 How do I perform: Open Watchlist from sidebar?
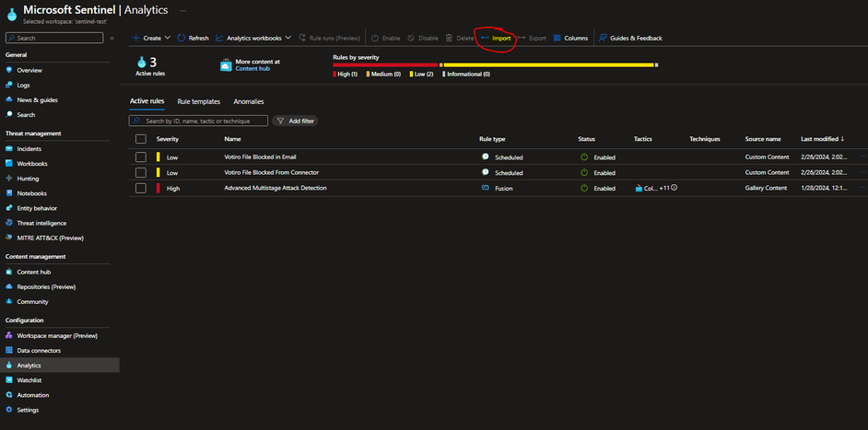point(29,380)
